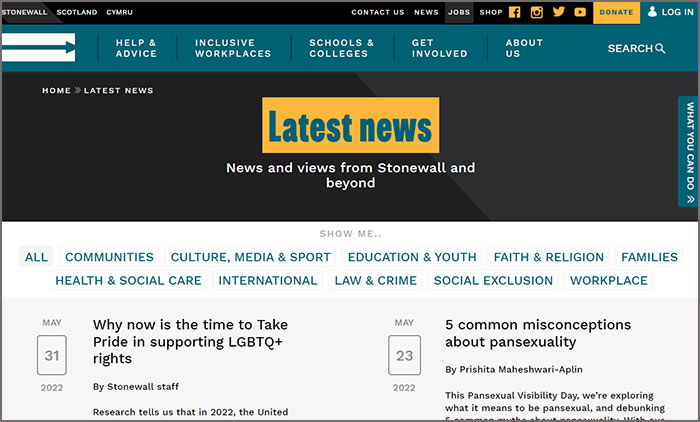Filter news by Families
Screen dimensions: 700x422
[x=649, y=257]
